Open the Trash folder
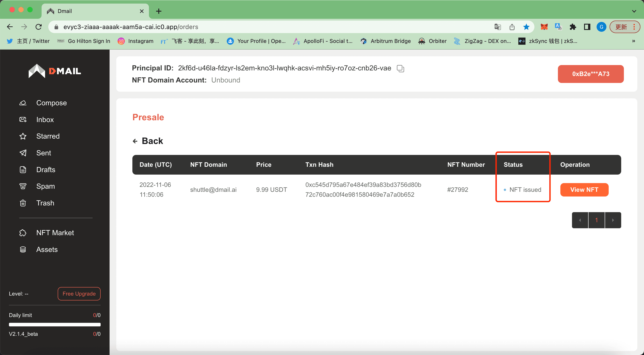The height and width of the screenshot is (355, 644). 45,203
